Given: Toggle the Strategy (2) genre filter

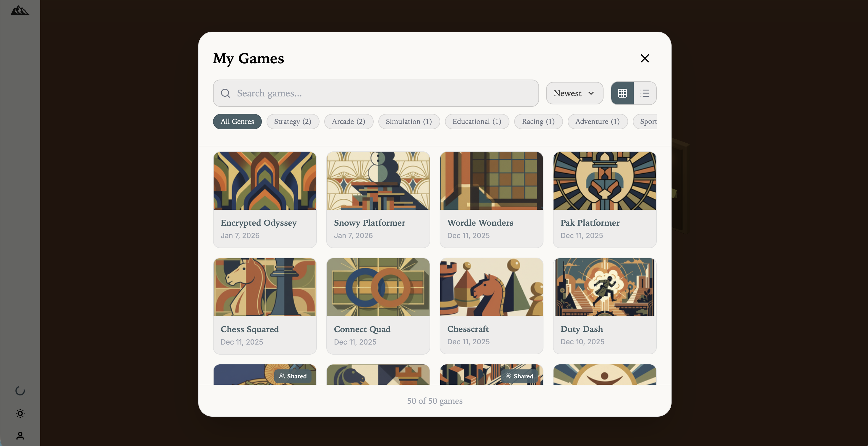Looking at the screenshot, I should click(x=293, y=121).
